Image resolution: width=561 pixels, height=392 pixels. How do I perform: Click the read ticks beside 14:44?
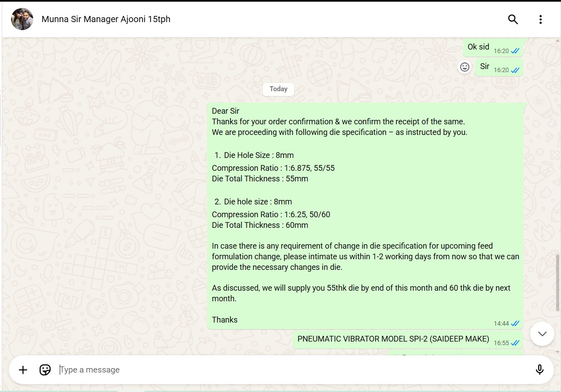[515, 324]
